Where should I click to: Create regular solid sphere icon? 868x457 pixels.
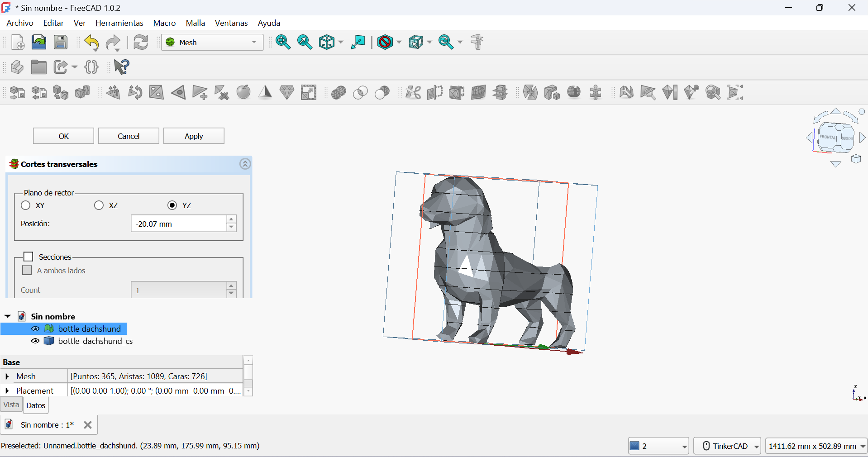(243, 92)
